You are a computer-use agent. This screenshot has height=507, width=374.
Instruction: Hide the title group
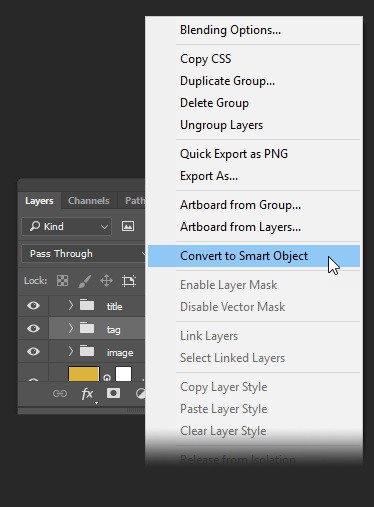click(x=33, y=305)
